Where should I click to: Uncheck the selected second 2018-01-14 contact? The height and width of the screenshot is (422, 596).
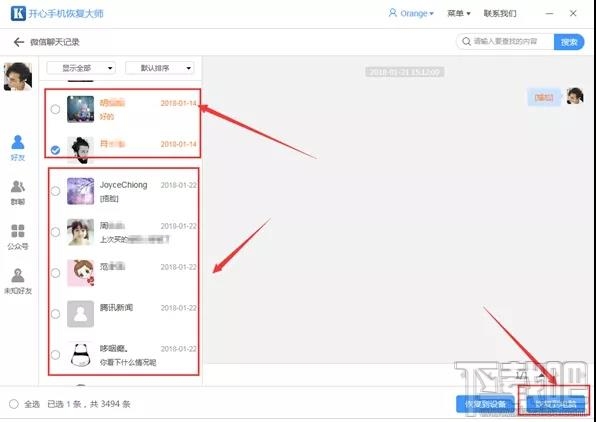point(55,150)
